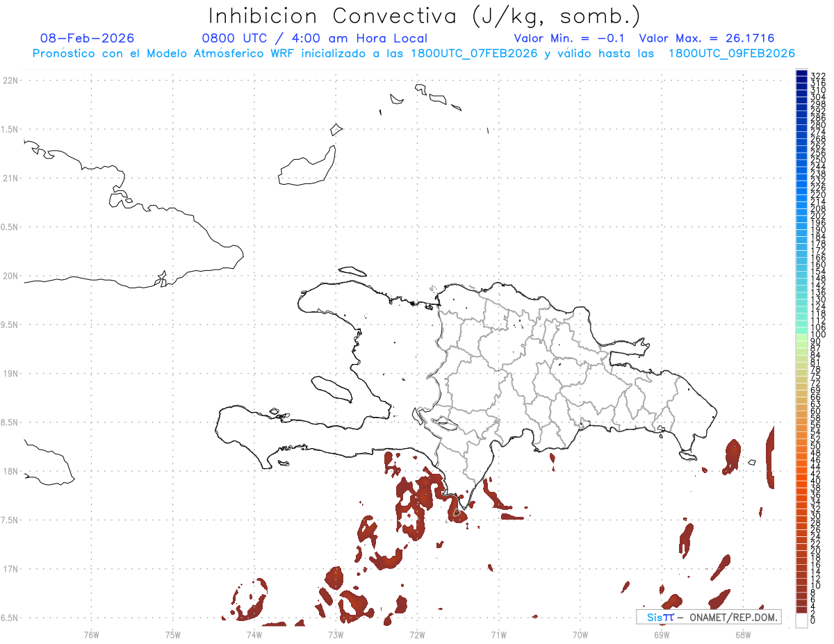Image resolution: width=834 pixels, height=644 pixels.
Task: Click the time "0800 UTC / 4:00 am Hora Local"
Action: [314, 38]
